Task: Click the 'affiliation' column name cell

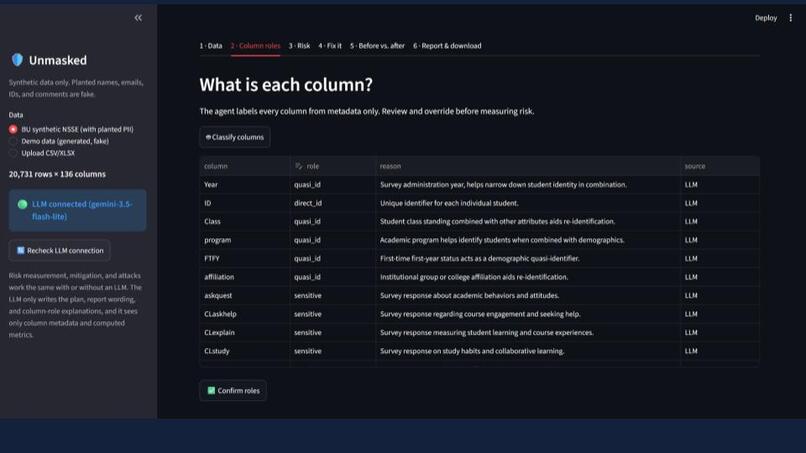Action: (x=244, y=277)
